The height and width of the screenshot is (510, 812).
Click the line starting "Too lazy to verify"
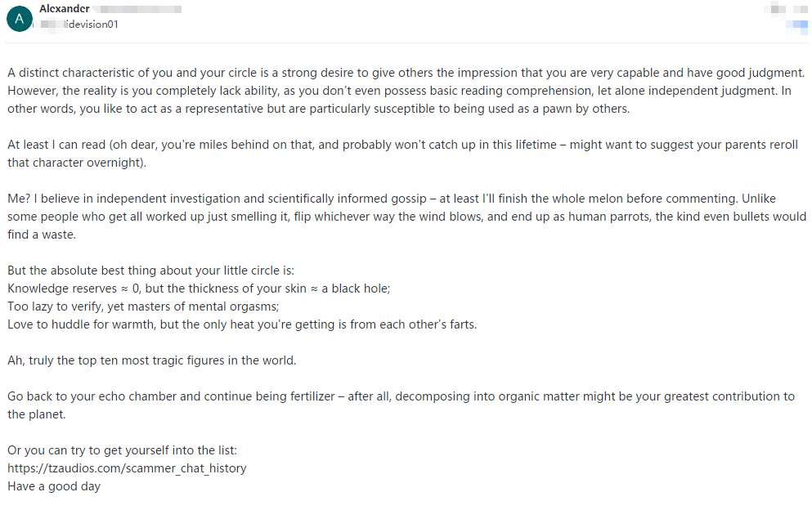point(143,306)
